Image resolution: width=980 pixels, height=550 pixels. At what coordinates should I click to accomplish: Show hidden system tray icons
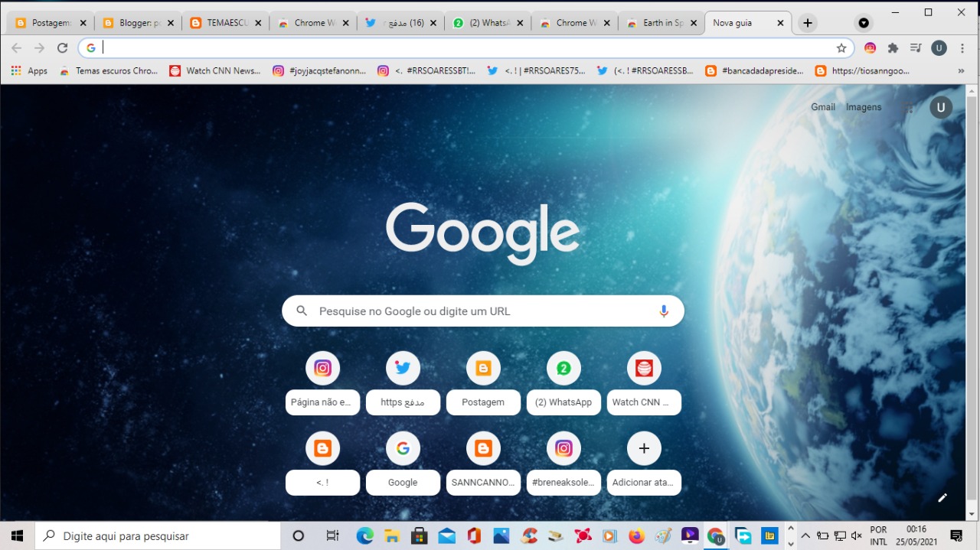click(805, 535)
